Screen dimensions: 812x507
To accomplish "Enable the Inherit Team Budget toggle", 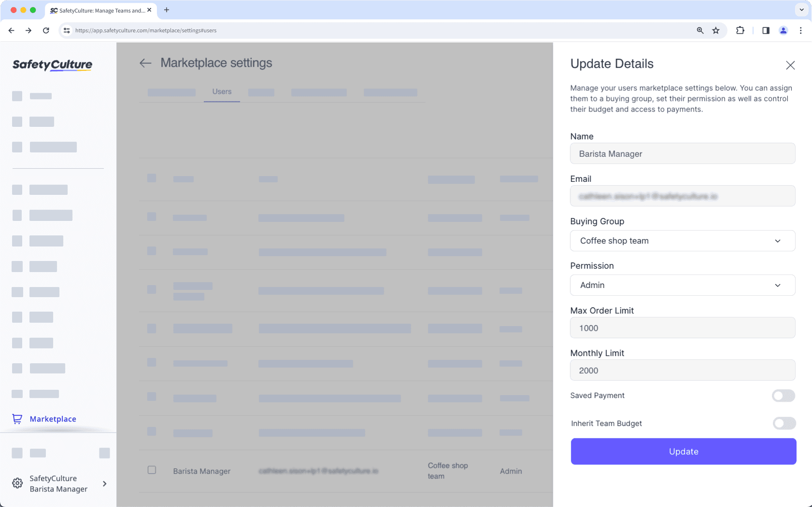I will pyautogui.click(x=783, y=423).
